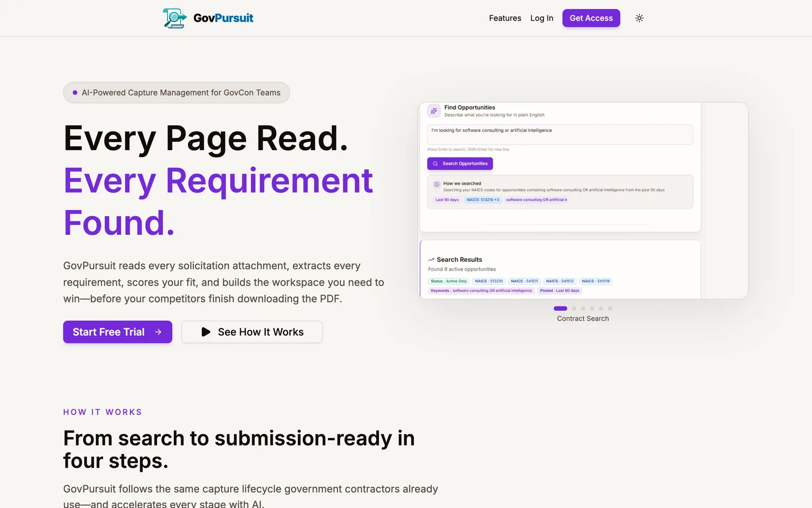Click the Status : Active Only tag

(449, 281)
